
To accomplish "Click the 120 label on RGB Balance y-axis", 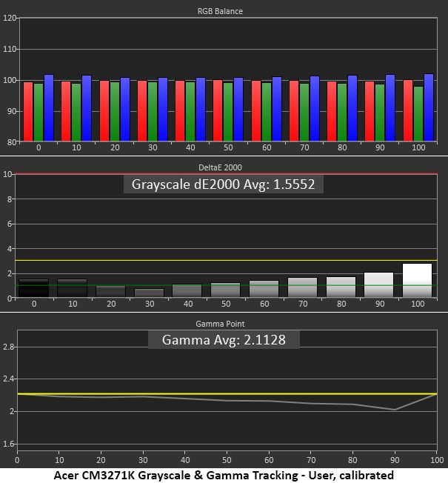I will (10, 18).
